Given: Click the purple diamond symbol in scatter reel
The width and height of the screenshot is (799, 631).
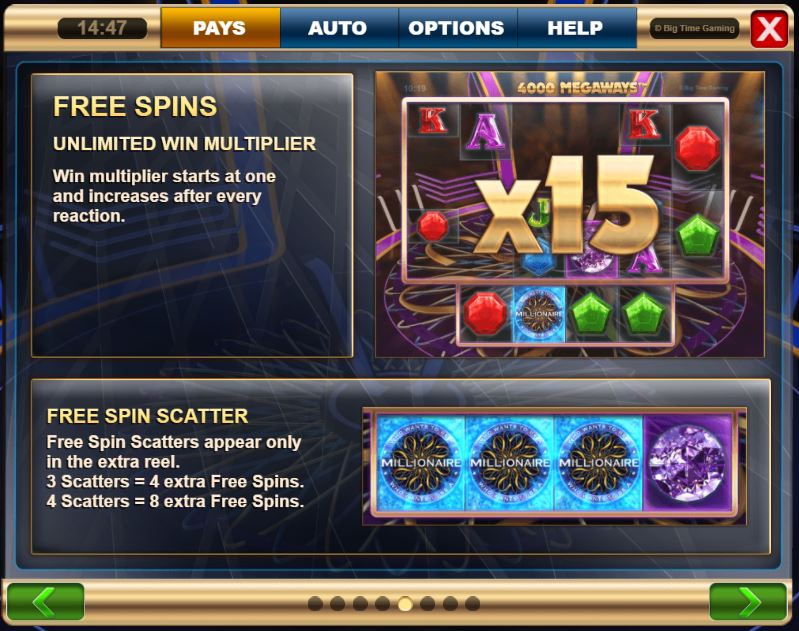Looking at the screenshot, I should click(x=687, y=463).
